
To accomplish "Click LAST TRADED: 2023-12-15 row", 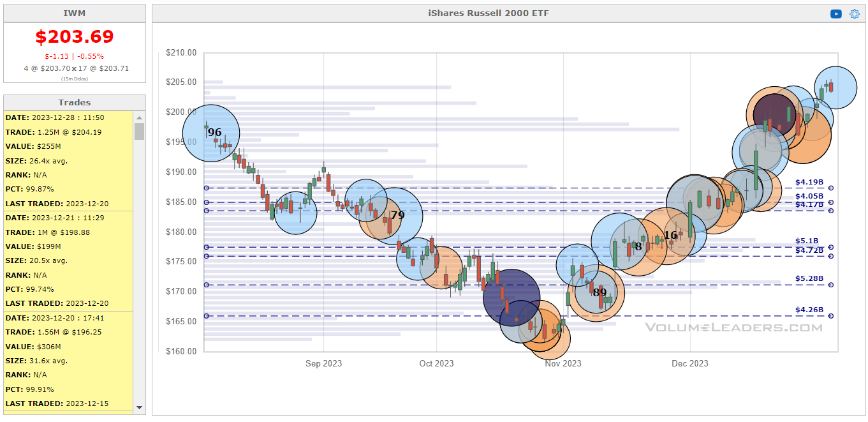I will [68, 403].
